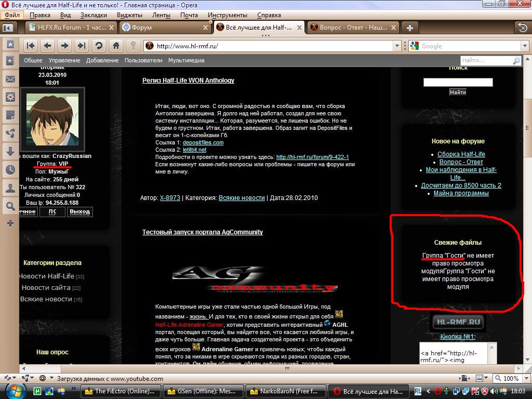Toggle image display in the status bar
This screenshot has width=532, height=399.
coord(480,378)
